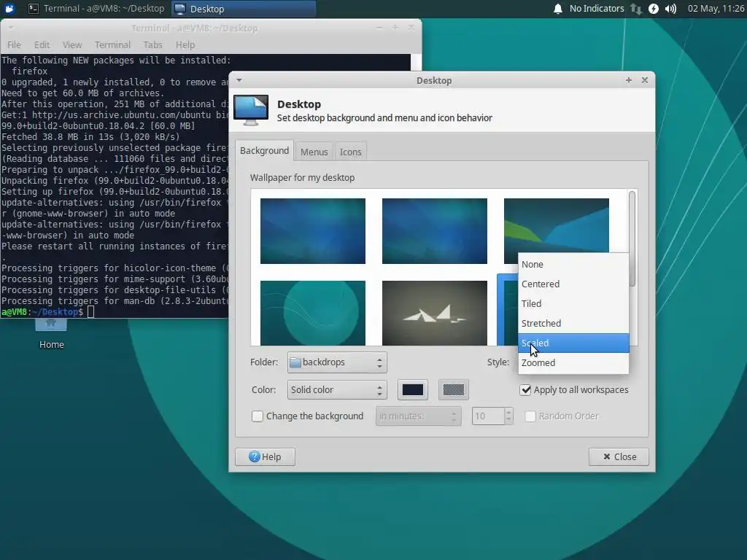Open the Home folder desktop icon
The image size is (747, 560).
51,333
